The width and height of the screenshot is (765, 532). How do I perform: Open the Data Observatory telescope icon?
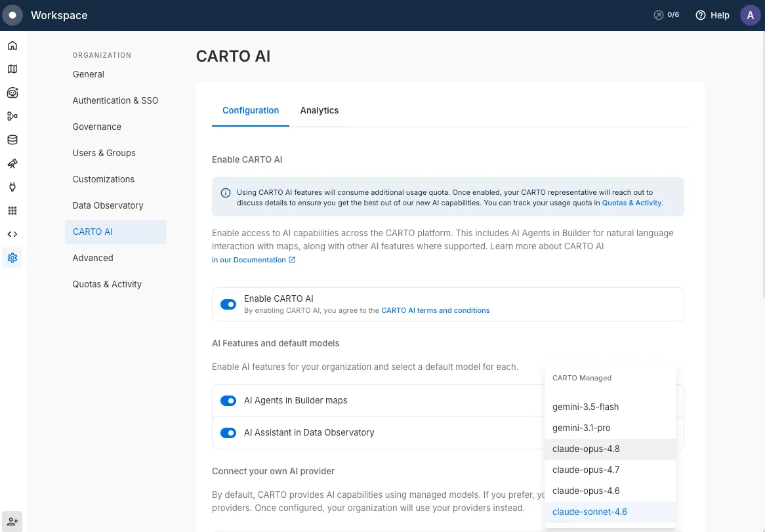[12, 163]
